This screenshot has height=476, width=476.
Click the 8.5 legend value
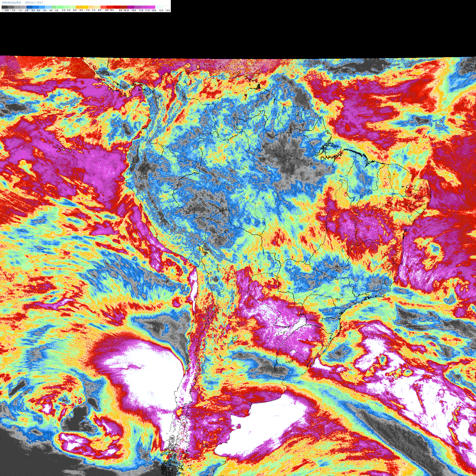pyautogui.click(x=107, y=10)
